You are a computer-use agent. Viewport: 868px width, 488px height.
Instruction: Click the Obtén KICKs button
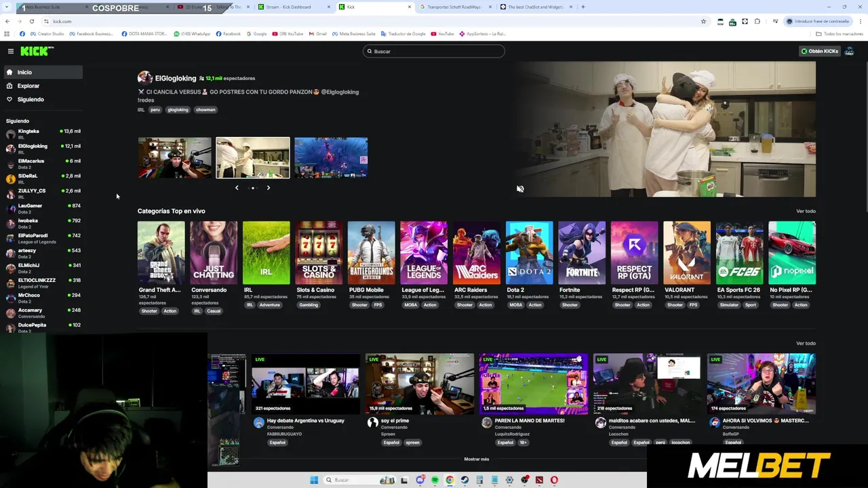[x=819, y=51]
